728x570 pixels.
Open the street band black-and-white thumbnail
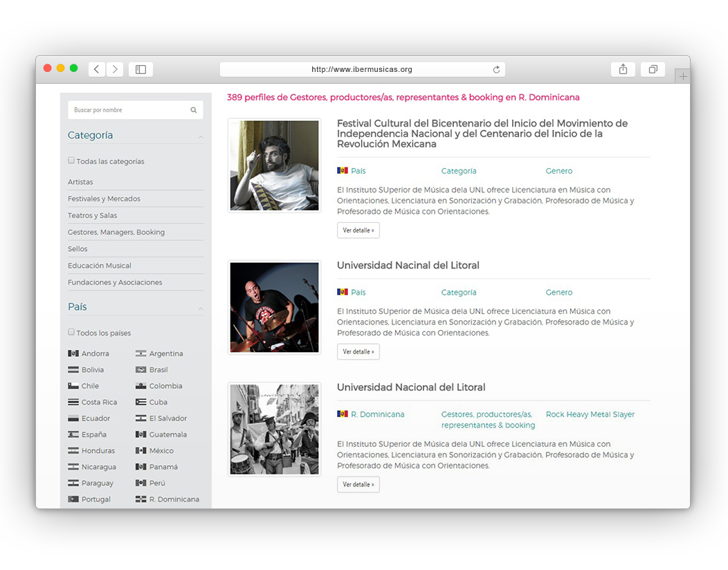tap(275, 430)
